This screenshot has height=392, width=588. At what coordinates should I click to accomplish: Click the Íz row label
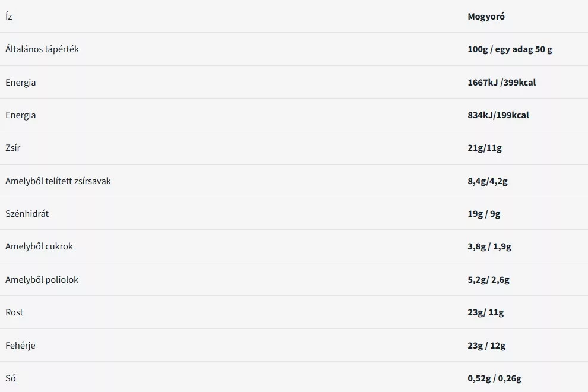(x=9, y=17)
